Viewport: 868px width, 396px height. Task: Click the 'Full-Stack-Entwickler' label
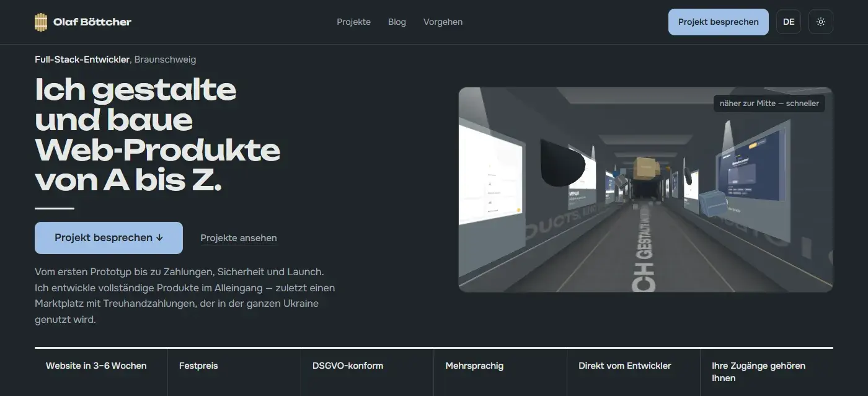pos(82,59)
